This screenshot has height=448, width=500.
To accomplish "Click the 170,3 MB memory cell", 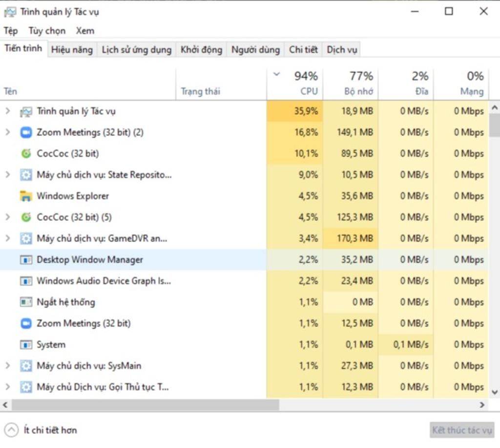I will [x=351, y=238].
